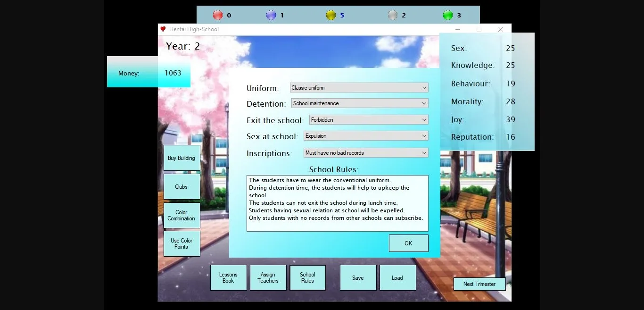Click the yellow color point orb
Image resolution: width=644 pixels, height=310 pixels.
(330, 15)
